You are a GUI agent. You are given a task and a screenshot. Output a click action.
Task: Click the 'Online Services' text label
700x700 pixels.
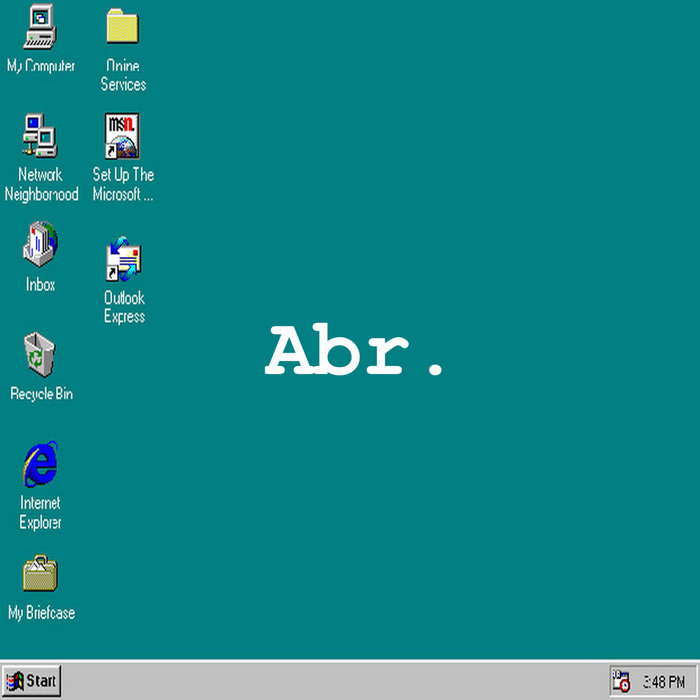[123, 76]
